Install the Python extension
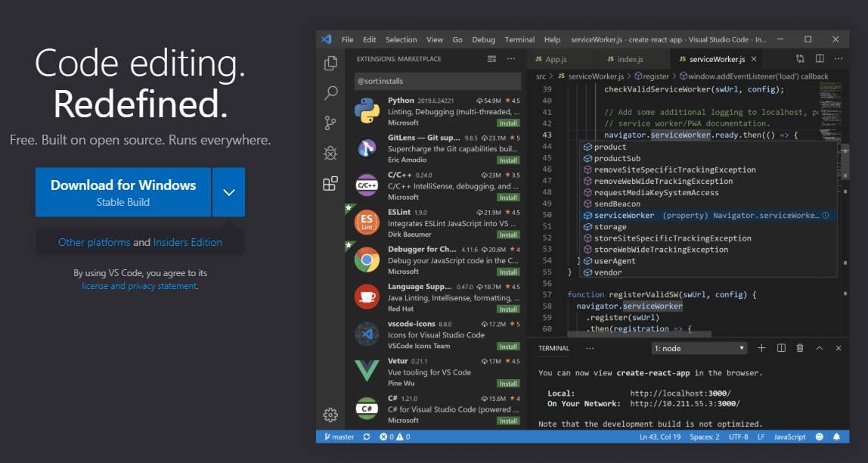The image size is (868, 463). (x=508, y=123)
